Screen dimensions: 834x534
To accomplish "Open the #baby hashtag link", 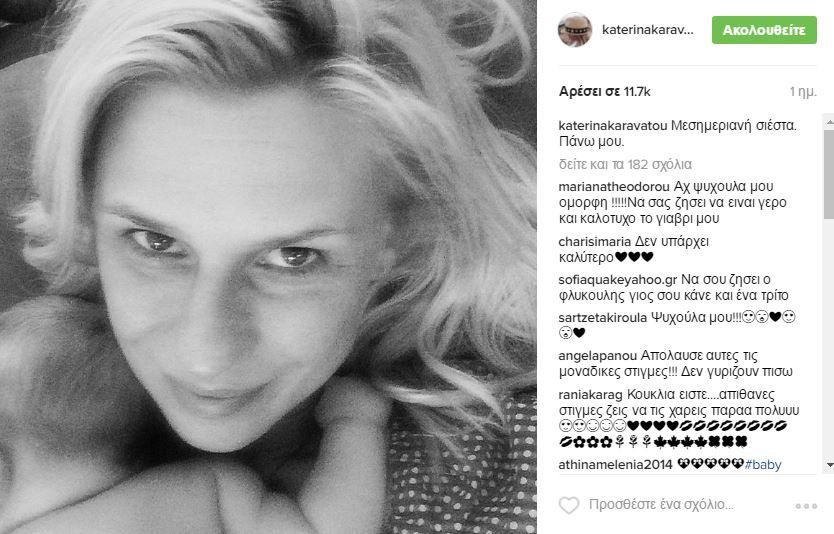I will point(763,465).
